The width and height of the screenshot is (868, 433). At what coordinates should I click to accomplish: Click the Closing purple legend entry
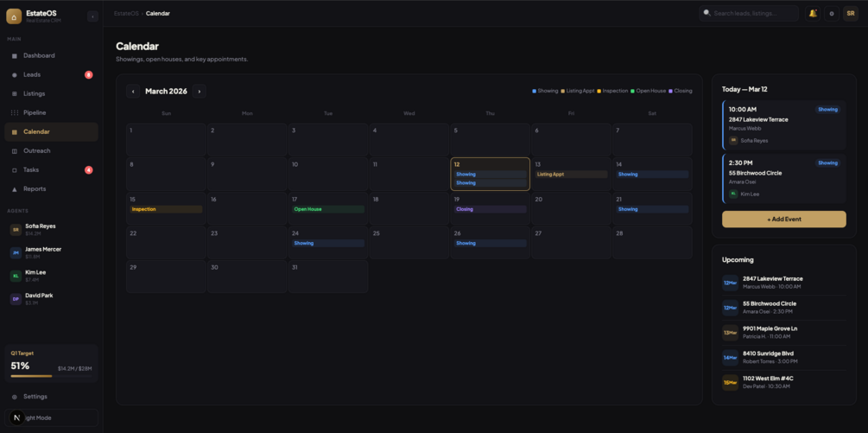point(681,91)
